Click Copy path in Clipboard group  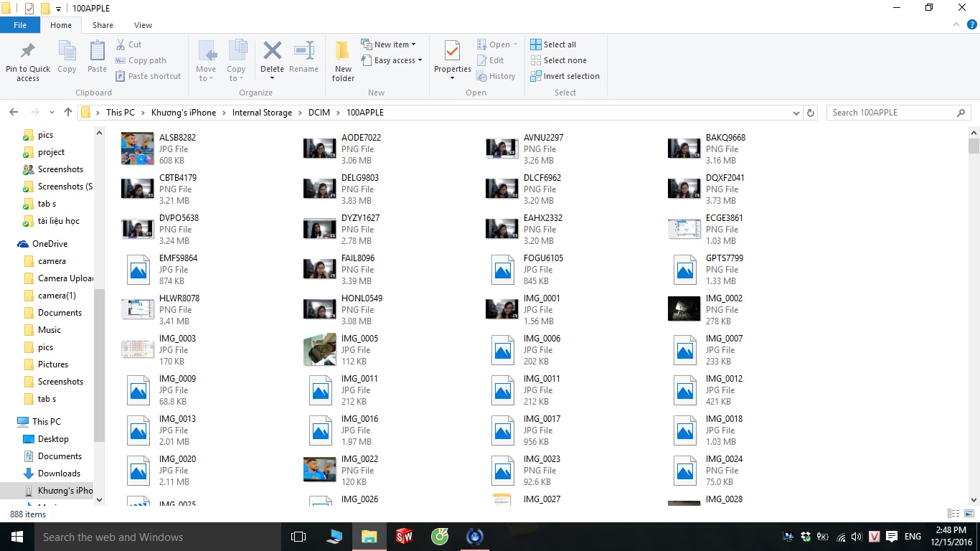(141, 60)
